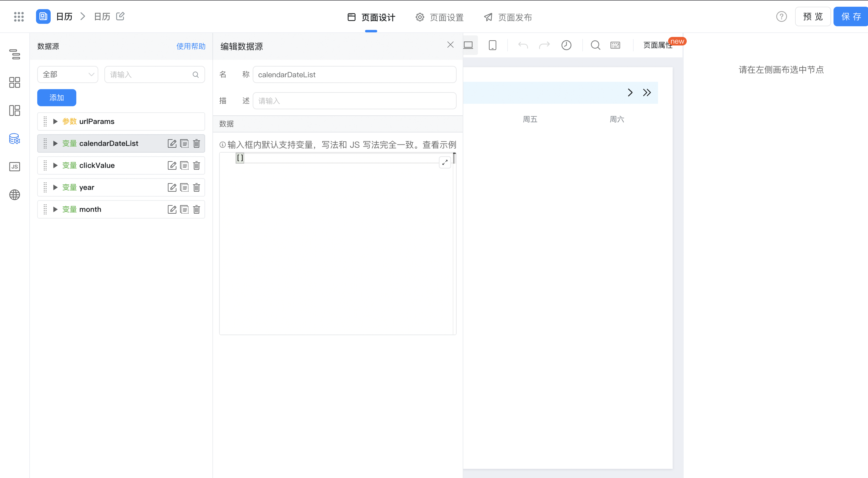Edit the calendarDateList variable
Viewport: 868px width, 478px height.
[x=172, y=143]
